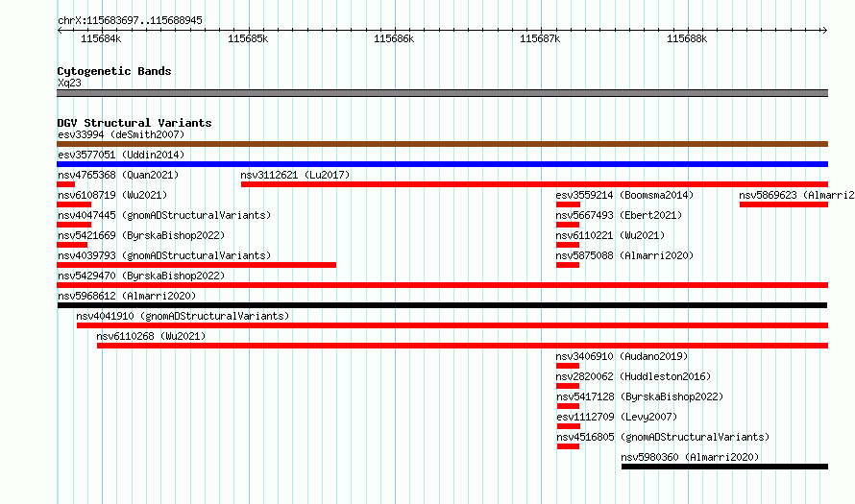The width and height of the screenshot is (855, 504).
Task: Open esv3559214 (Boomsma2014) variant label
Action: pyautogui.click(x=624, y=195)
